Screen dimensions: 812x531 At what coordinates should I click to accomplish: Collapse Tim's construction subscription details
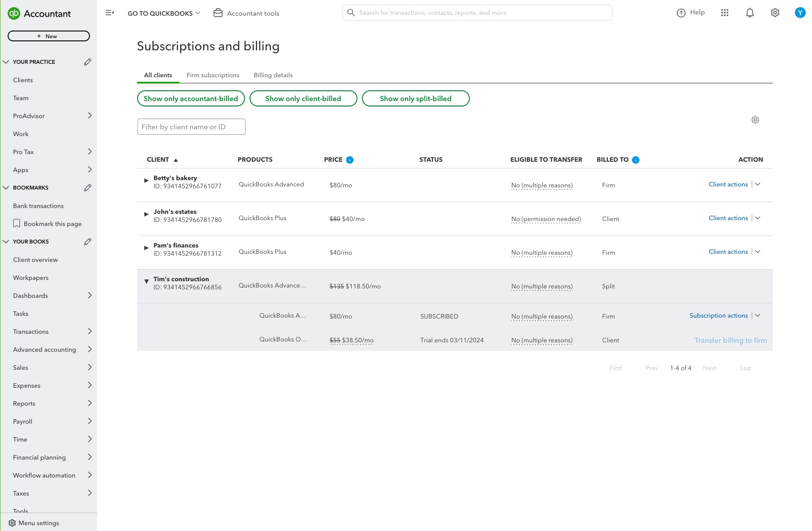147,282
